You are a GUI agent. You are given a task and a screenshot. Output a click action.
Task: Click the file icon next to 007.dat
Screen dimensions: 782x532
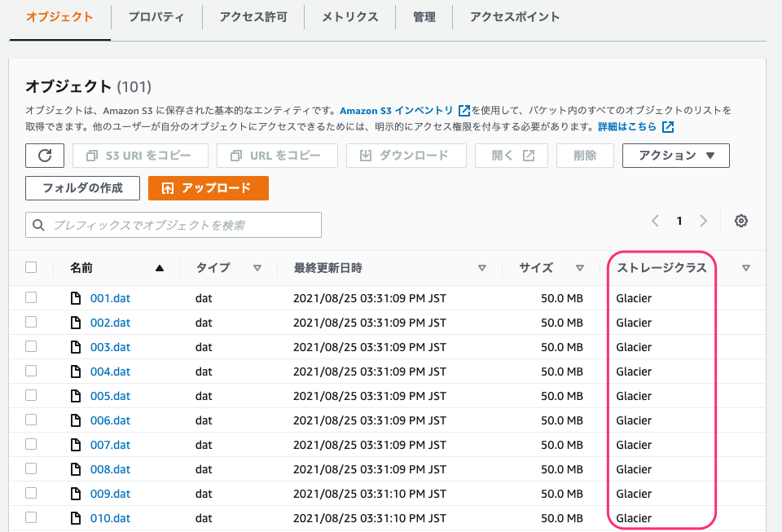75,445
